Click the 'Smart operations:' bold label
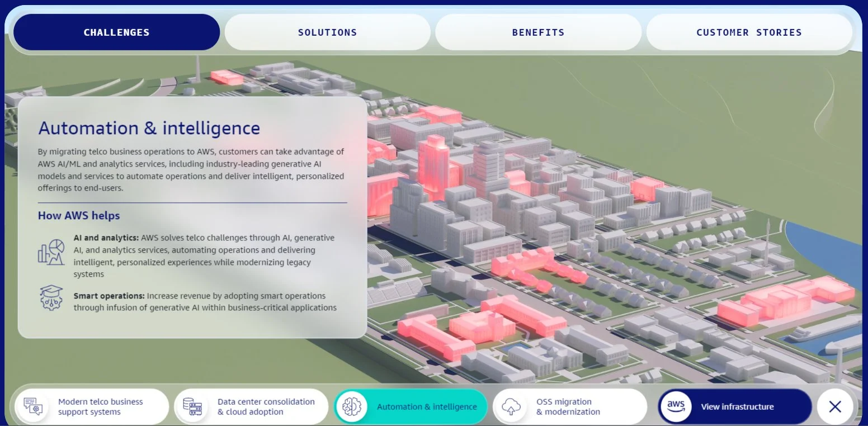 pos(109,296)
